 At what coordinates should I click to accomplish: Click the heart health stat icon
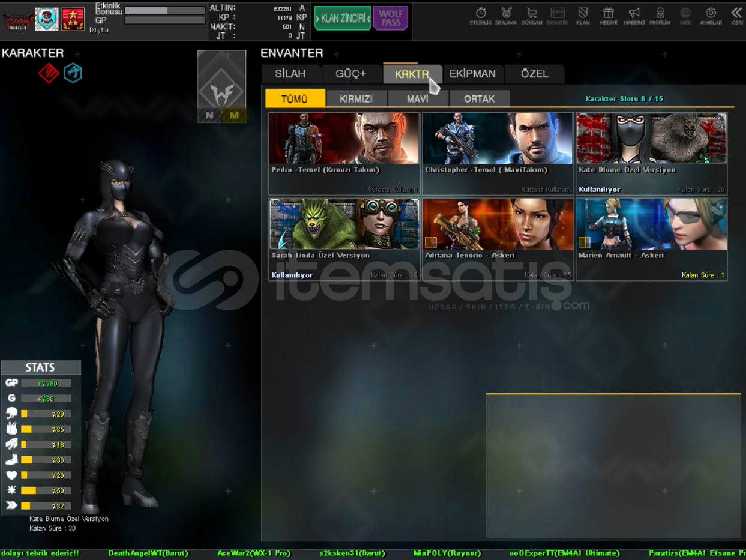11,475
